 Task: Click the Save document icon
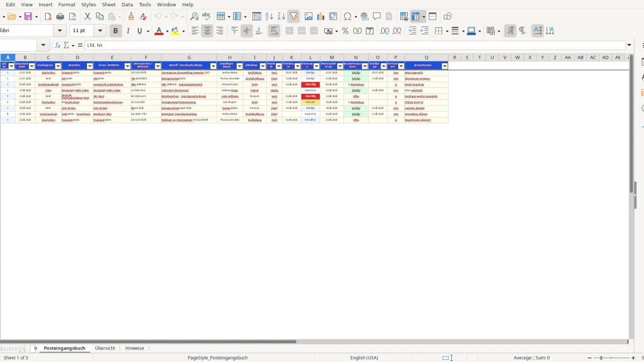pos(28,17)
